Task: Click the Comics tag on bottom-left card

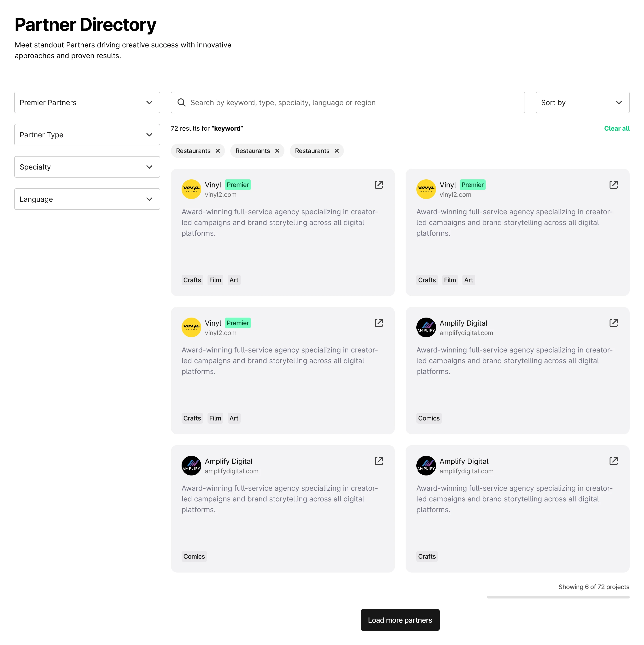Action: (x=194, y=556)
